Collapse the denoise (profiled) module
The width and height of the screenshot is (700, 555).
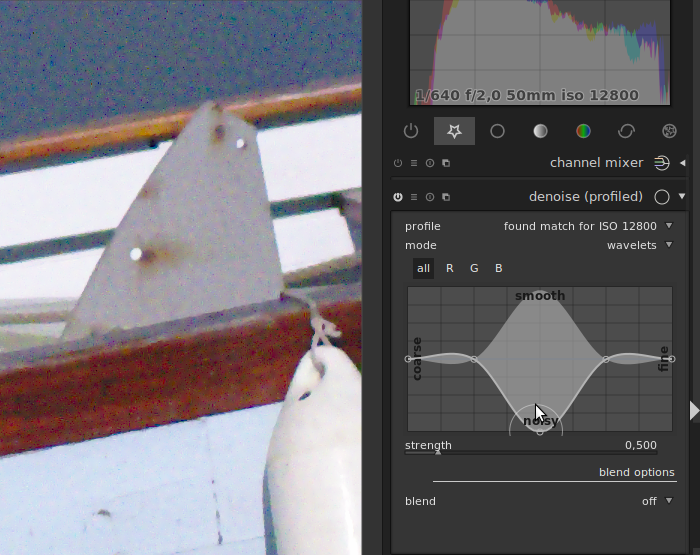[x=682, y=196]
